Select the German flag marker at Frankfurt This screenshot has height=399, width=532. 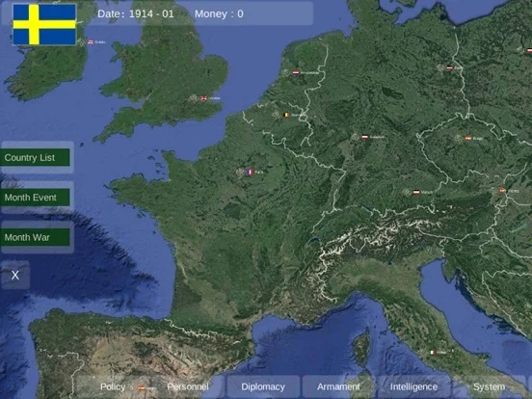click(365, 137)
